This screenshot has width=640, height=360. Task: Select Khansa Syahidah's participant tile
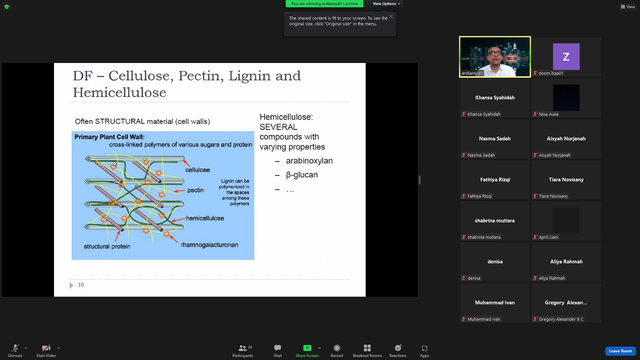(495, 98)
